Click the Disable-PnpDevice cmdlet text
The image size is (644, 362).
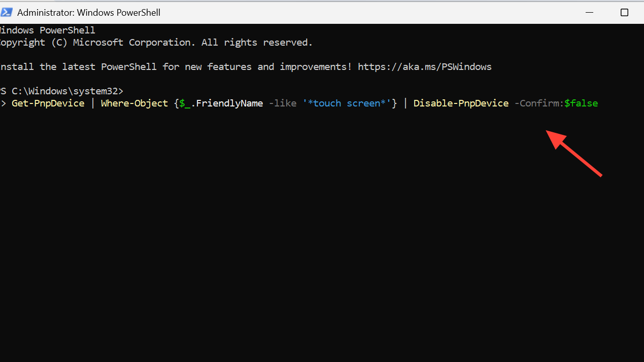point(461,103)
